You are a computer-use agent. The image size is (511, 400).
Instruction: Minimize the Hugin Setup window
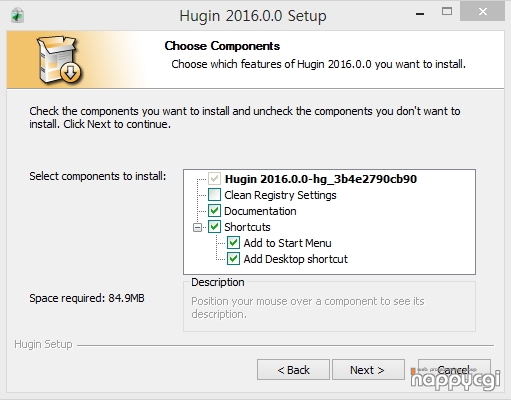[420, 13]
